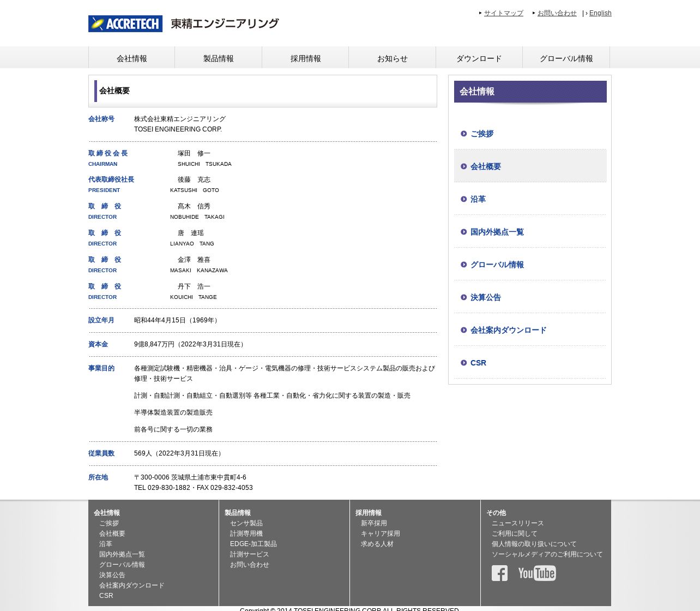Image resolution: width=700 pixels, height=611 pixels.
Task: Click footer 決算公告 link
Action: (x=112, y=575)
